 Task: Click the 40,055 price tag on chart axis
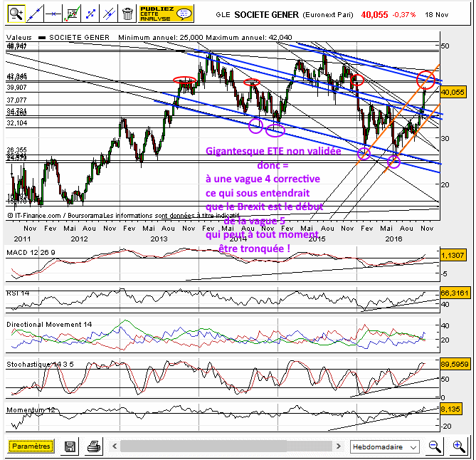point(453,92)
